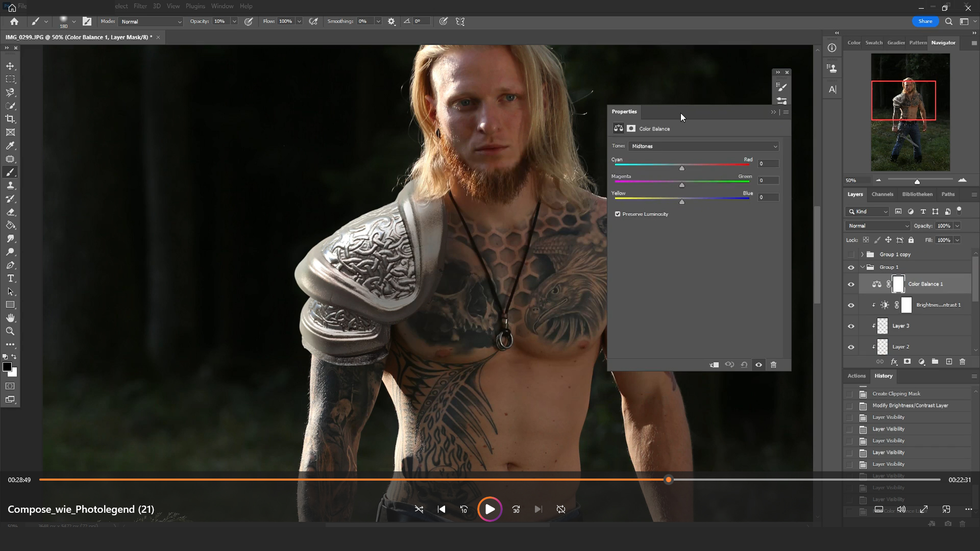Click the Share button
This screenshot has height=551, width=980.
click(x=925, y=21)
